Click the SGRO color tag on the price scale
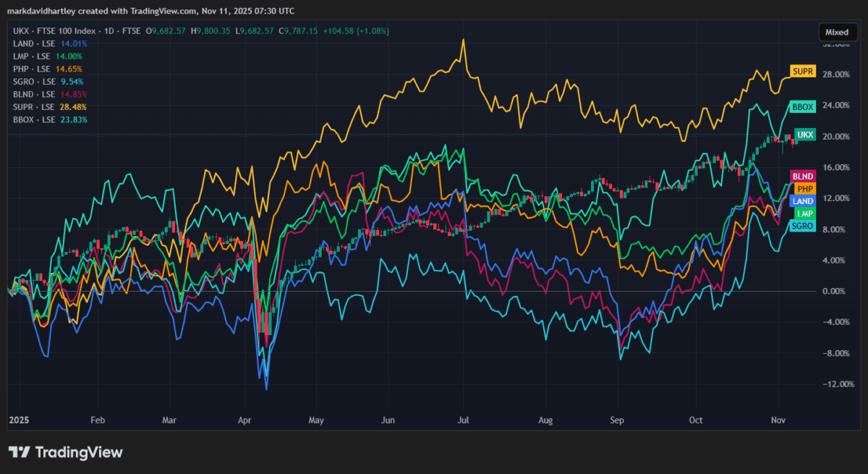The height and width of the screenshot is (474, 868). 801,225
